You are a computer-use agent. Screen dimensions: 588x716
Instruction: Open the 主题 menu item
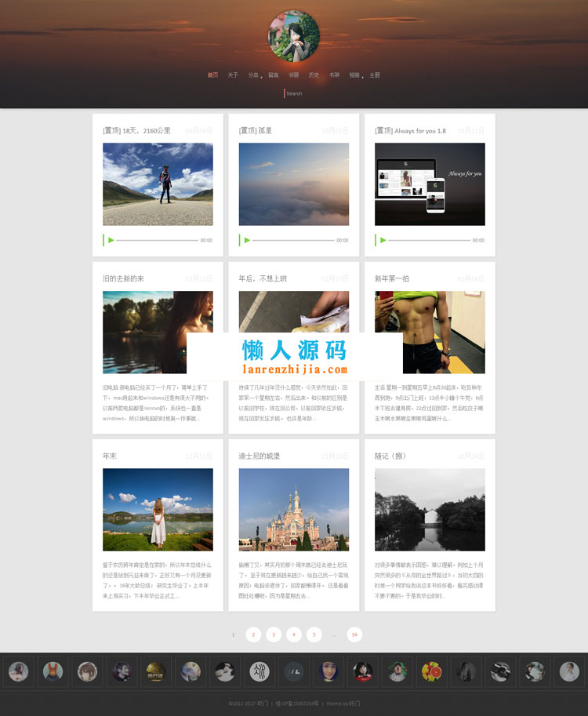(375, 75)
